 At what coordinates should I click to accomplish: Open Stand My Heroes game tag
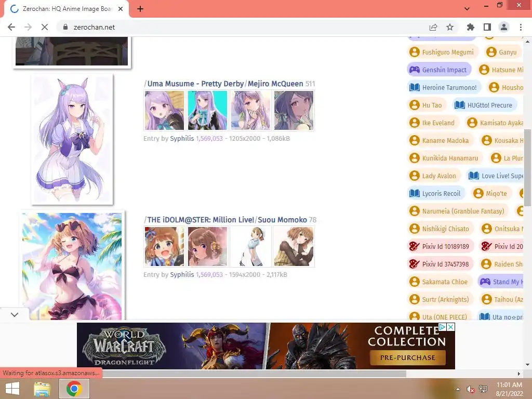[x=500, y=281]
